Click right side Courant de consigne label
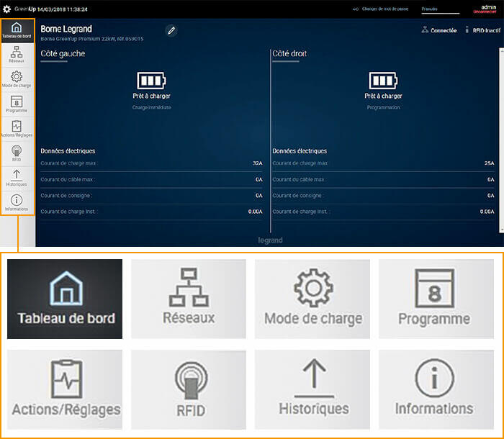The height and width of the screenshot is (439, 504). (x=297, y=196)
